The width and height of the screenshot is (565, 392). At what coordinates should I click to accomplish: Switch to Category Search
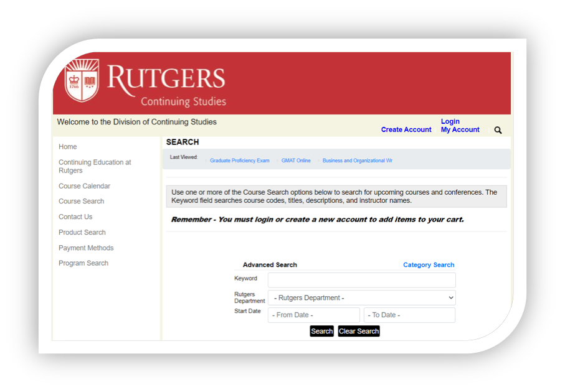(x=429, y=265)
